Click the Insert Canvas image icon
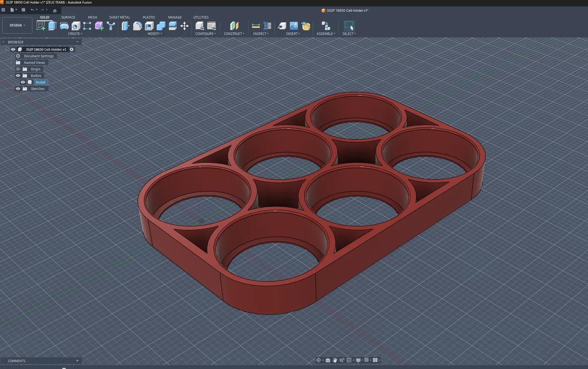The height and width of the screenshot is (369, 588). 294,26
